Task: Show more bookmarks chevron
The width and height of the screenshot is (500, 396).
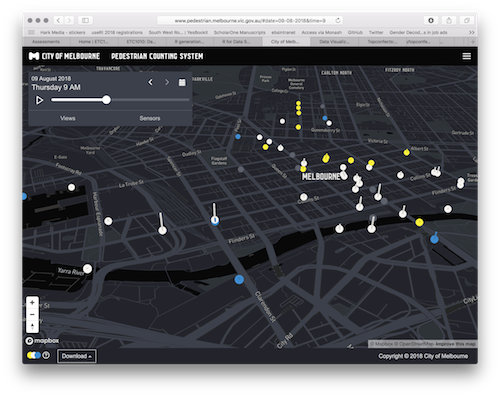Action: 471,32
